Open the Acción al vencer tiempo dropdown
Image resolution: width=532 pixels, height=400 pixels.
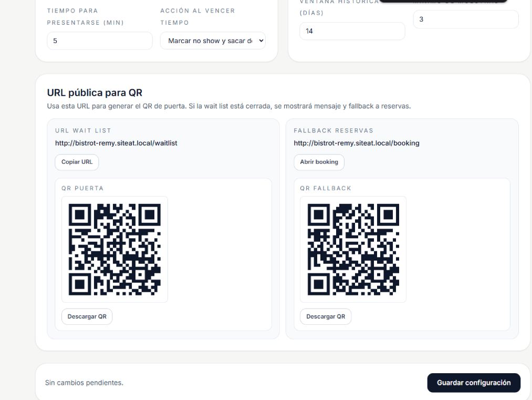(212, 40)
